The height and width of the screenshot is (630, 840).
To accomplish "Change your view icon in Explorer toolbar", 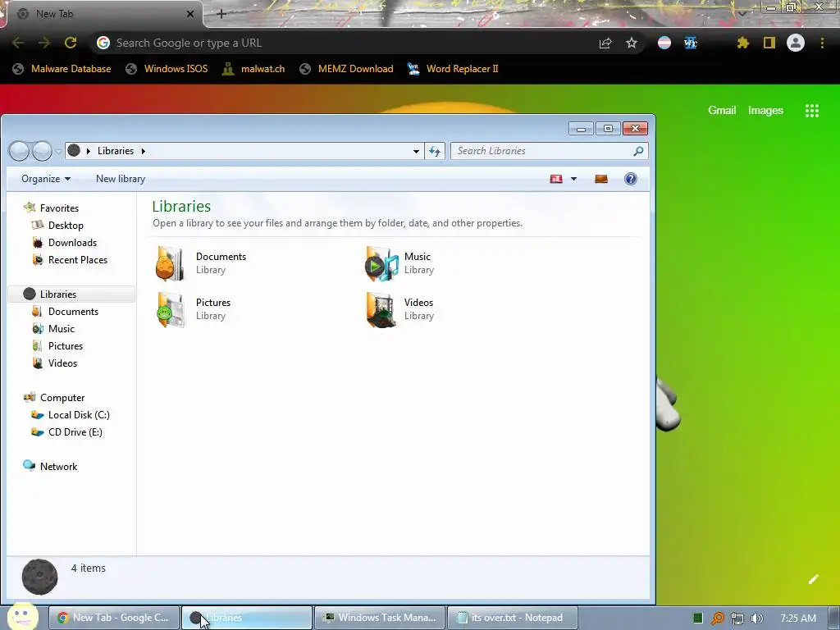I will 556,179.
